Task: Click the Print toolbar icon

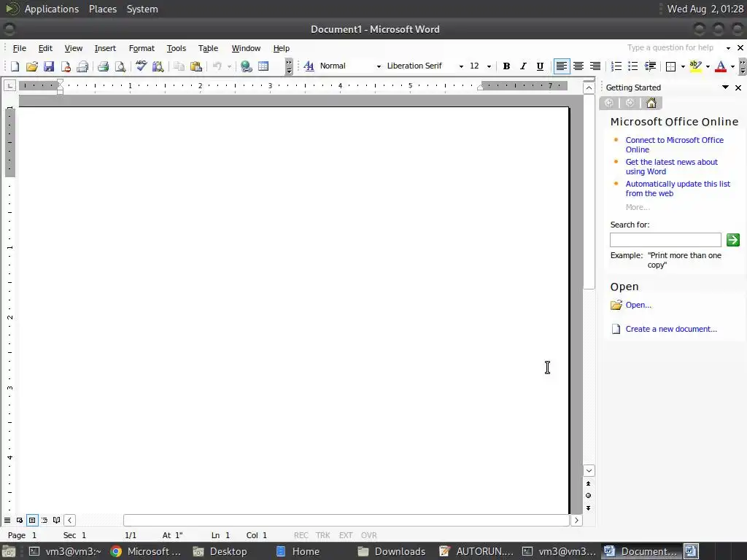Action: tap(104, 66)
